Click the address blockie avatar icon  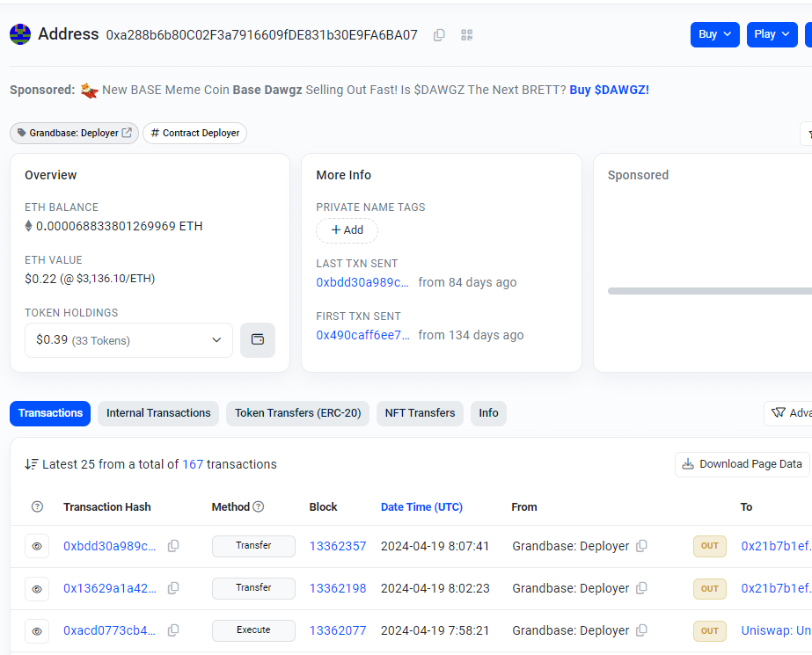pyautogui.click(x=20, y=34)
